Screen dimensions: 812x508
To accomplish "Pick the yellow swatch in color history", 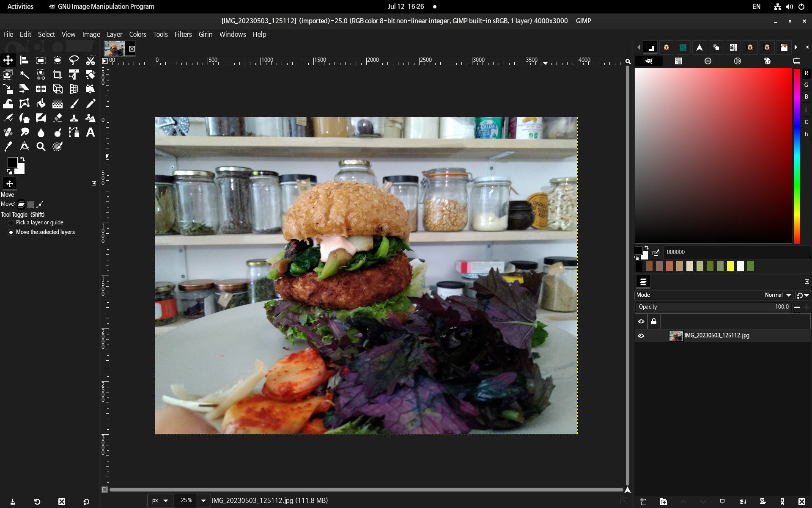I will click(x=730, y=266).
